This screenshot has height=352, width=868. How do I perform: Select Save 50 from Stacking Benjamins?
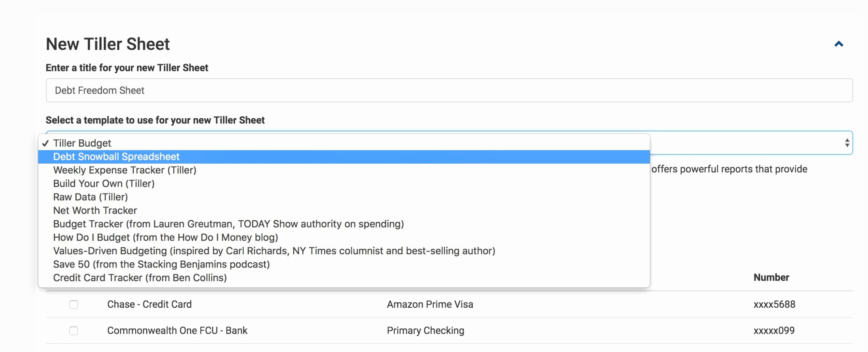click(x=161, y=264)
